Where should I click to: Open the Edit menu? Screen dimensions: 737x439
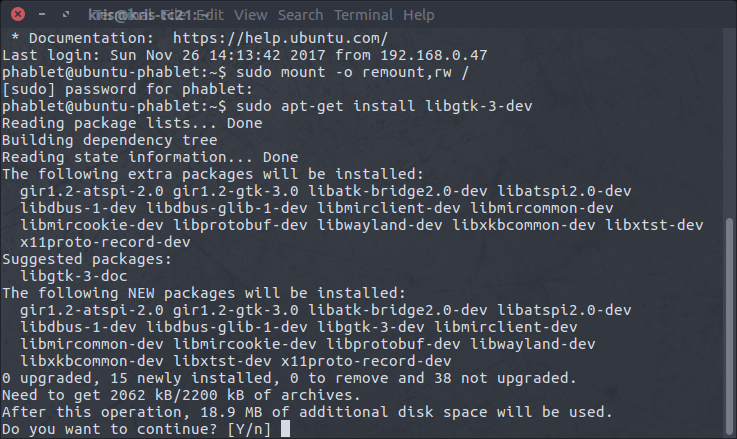click(x=210, y=15)
